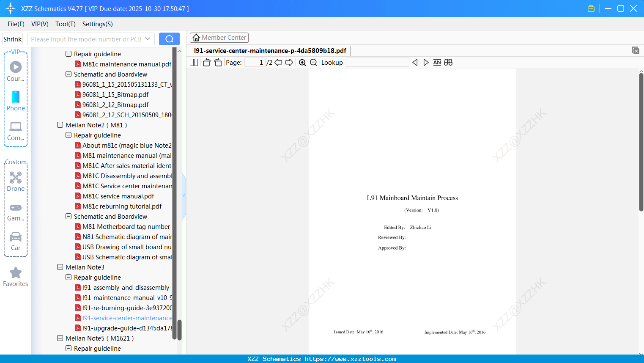Zoom in on the PDF
Image resolution: width=644 pixels, height=363 pixels.
(x=302, y=63)
